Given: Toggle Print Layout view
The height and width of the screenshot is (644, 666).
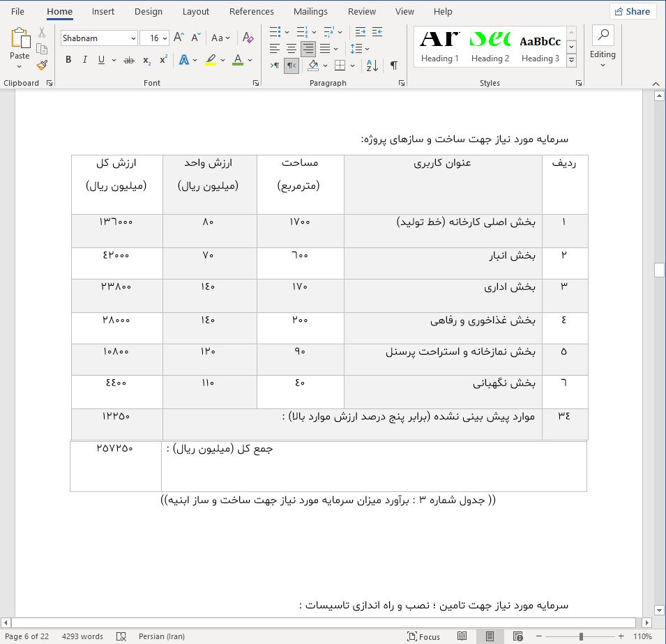Looking at the screenshot, I should [490, 636].
